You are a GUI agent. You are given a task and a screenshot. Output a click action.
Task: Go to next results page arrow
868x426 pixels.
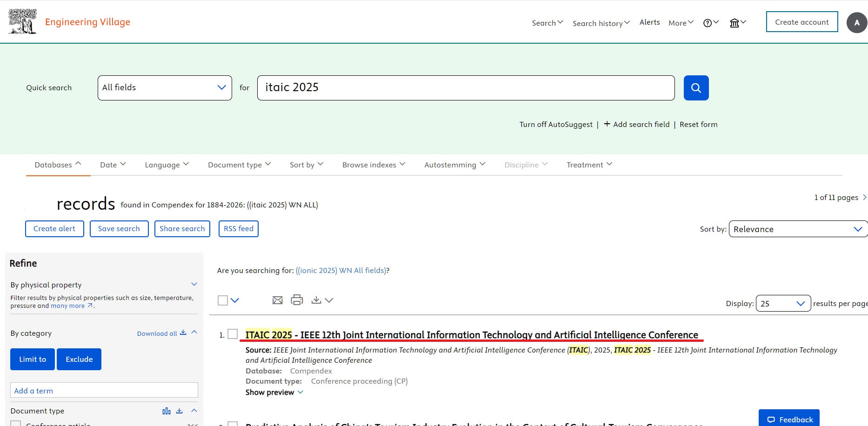click(864, 197)
